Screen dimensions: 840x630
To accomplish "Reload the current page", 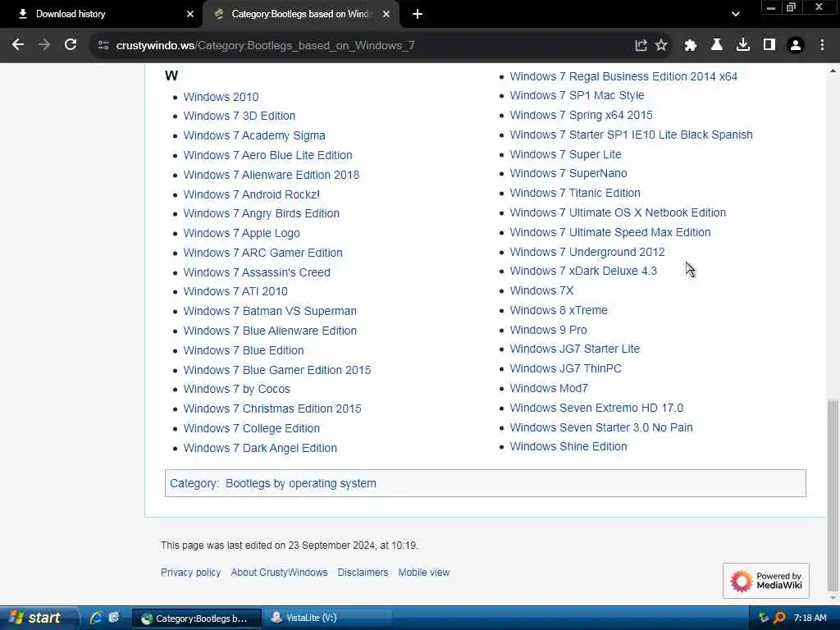I will 71,45.
